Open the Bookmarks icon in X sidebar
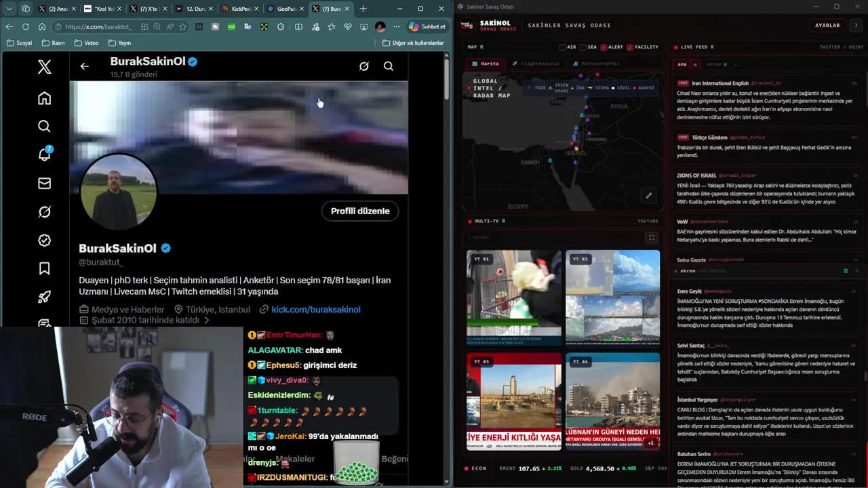Image resolution: width=868 pixels, height=488 pixels. (44, 269)
